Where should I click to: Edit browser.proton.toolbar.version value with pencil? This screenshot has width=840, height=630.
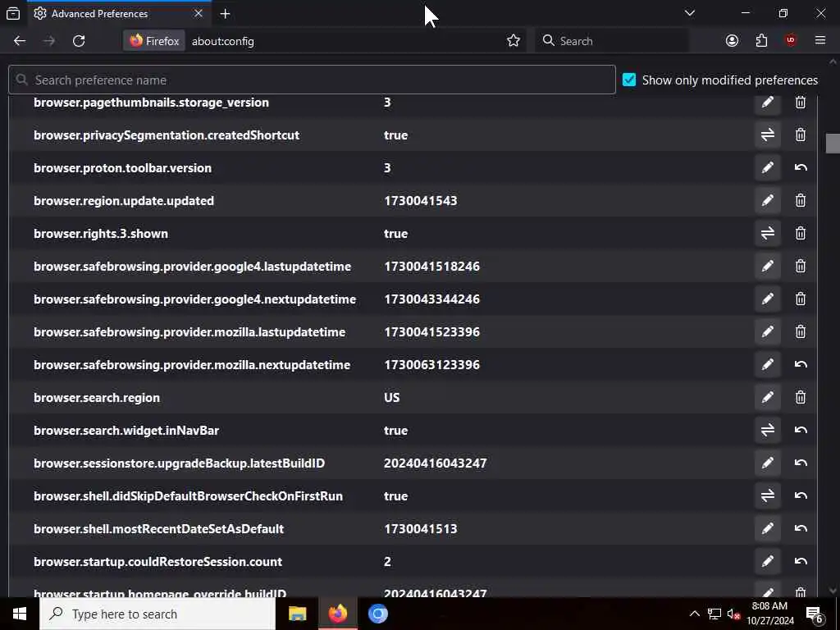(x=767, y=167)
